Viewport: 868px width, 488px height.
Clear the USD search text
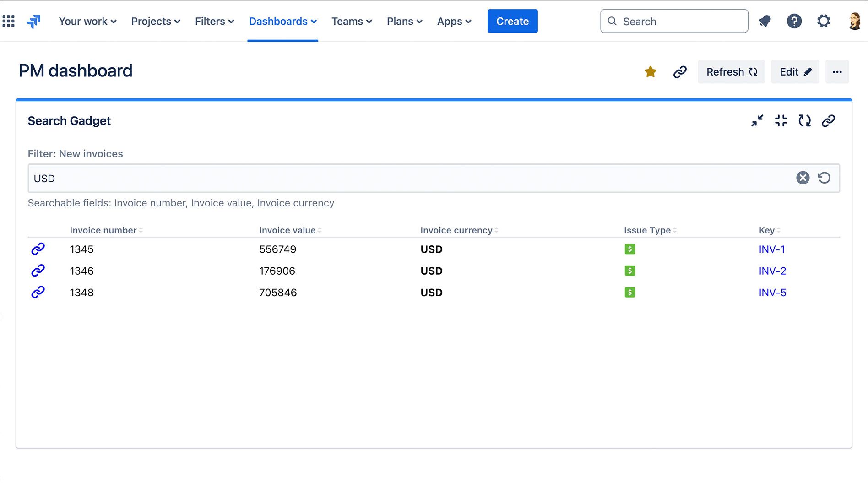coord(803,178)
